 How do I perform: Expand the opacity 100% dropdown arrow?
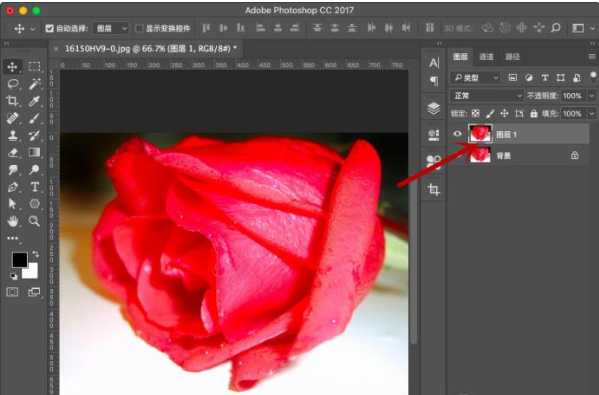pos(591,96)
